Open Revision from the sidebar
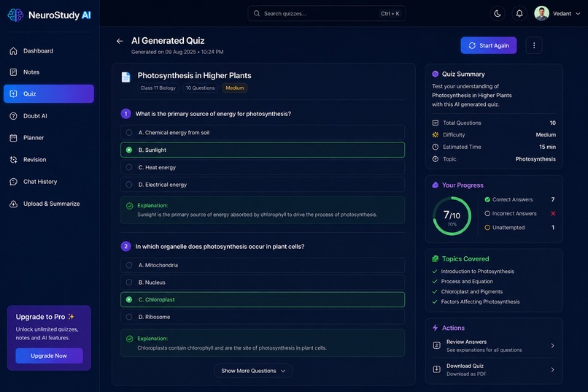This screenshot has height=392, width=588. 49,160
